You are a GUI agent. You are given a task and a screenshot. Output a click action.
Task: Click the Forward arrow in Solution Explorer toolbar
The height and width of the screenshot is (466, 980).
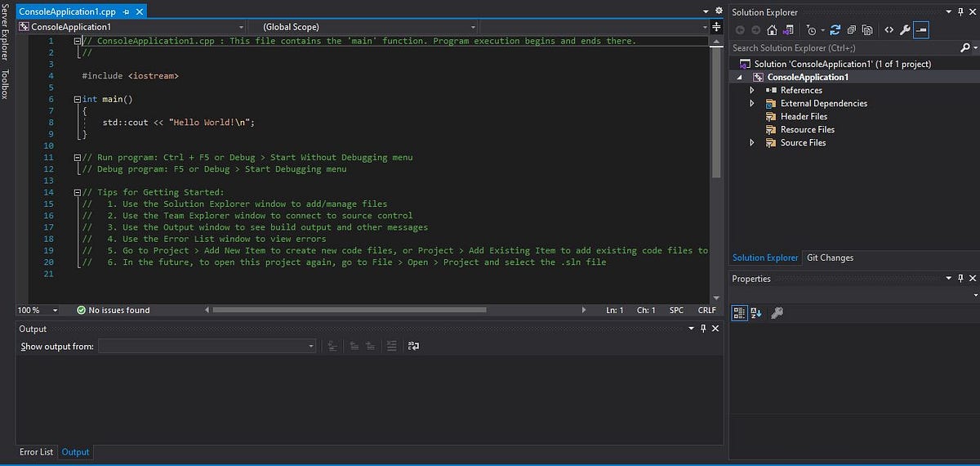pyautogui.click(x=755, y=30)
